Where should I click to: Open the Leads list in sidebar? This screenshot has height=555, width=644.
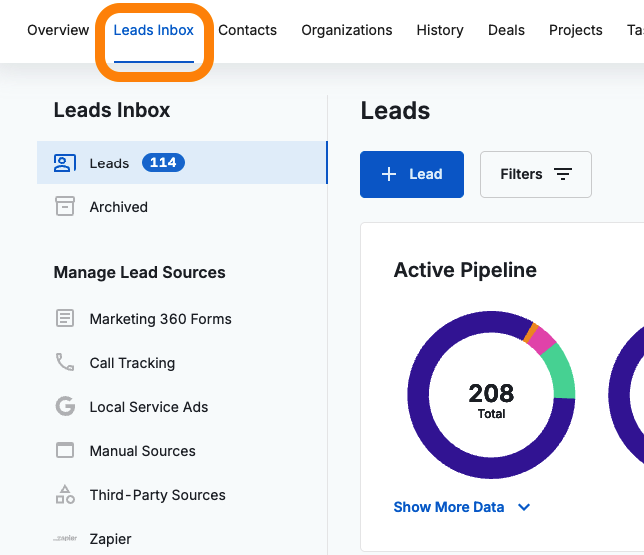click(182, 163)
